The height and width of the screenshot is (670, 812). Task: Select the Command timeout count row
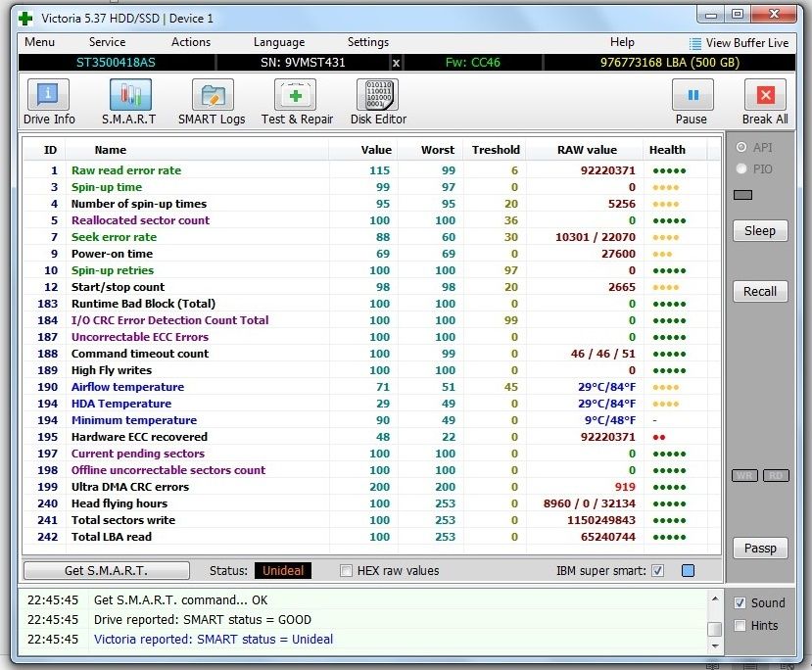pyautogui.click(x=371, y=354)
